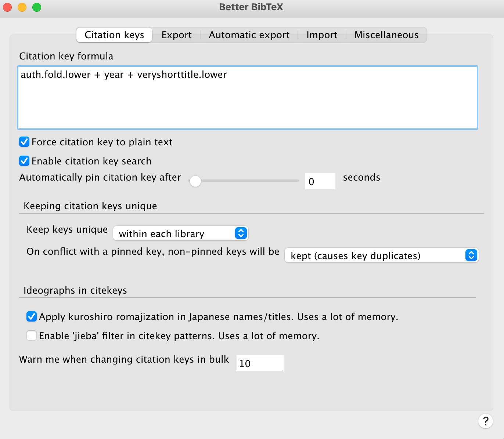Go to the Miscellaneous tab
Screen dimensions: 504x439
(386, 35)
